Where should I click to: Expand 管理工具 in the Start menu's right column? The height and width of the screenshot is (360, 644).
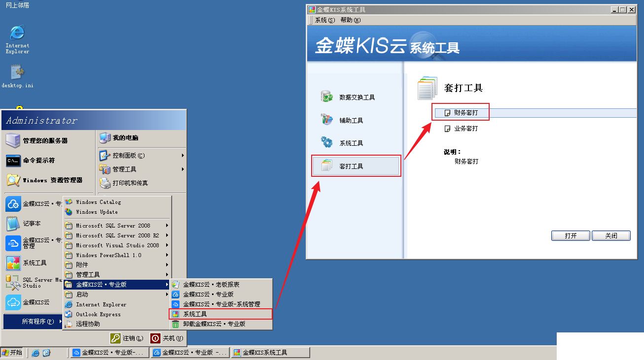click(x=142, y=169)
